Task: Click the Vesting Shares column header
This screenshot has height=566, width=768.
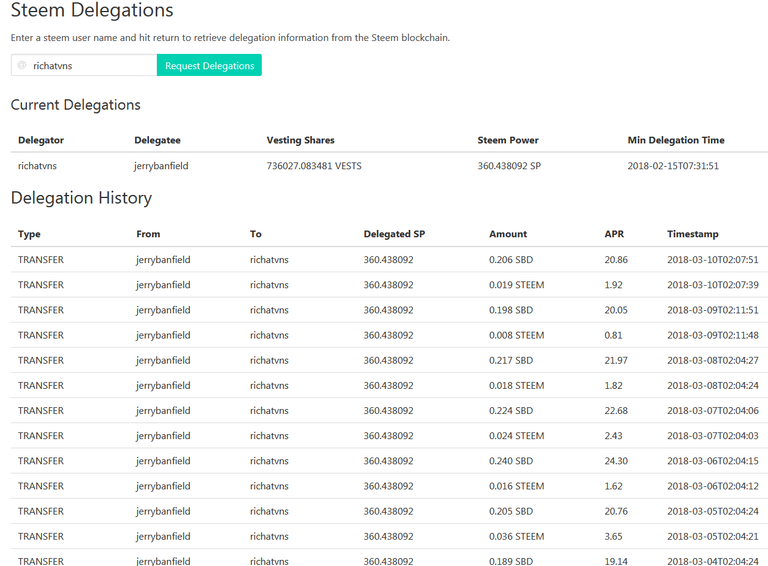Action: (x=300, y=140)
